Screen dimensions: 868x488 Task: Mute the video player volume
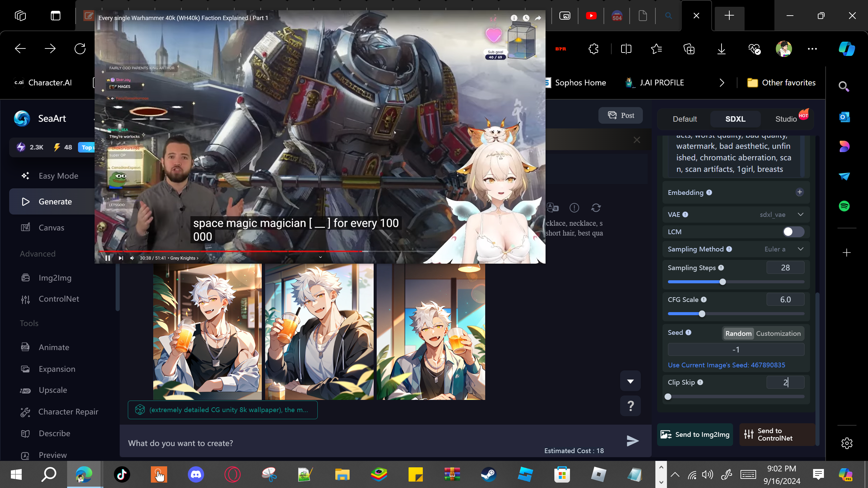coord(132,258)
